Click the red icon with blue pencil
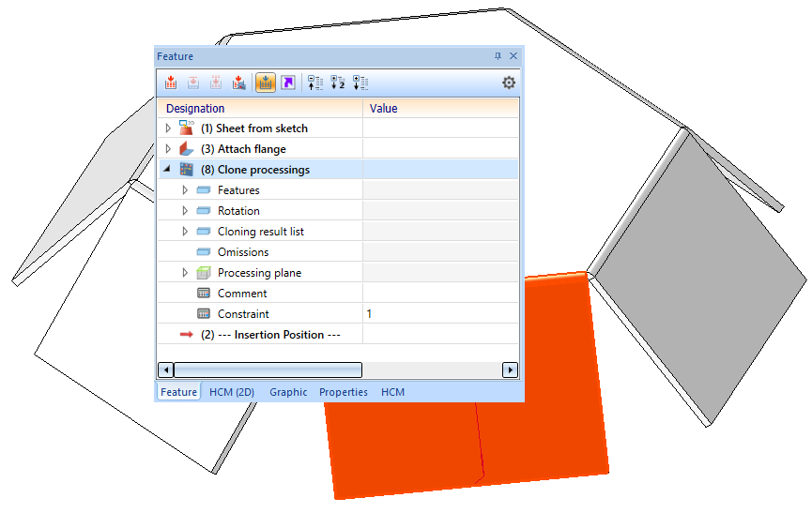The height and width of the screenshot is (513, 812). 238,83
